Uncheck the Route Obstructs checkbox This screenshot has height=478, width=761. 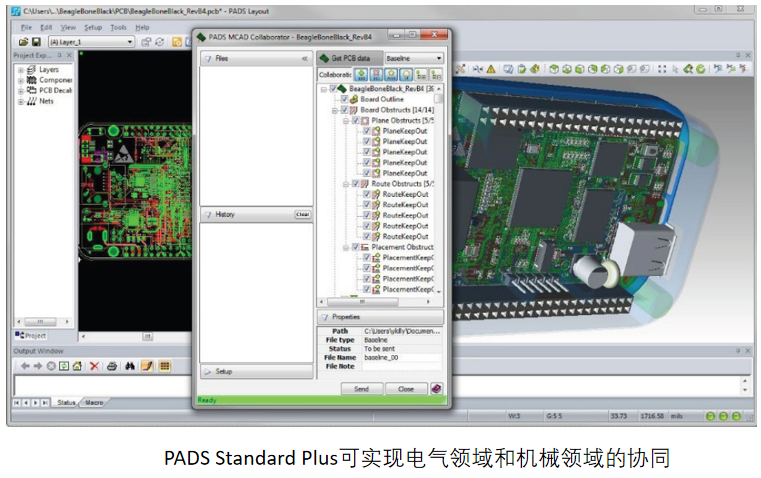pos(356,184)
